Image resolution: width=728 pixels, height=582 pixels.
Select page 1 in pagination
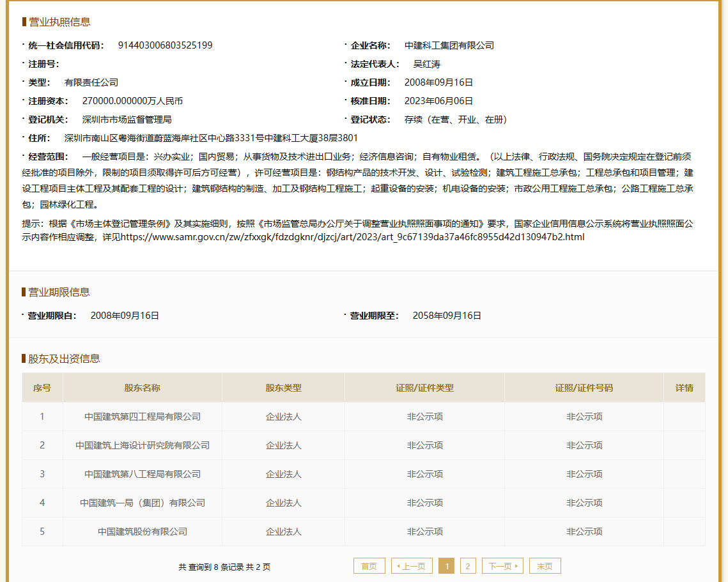click(447, 566)
